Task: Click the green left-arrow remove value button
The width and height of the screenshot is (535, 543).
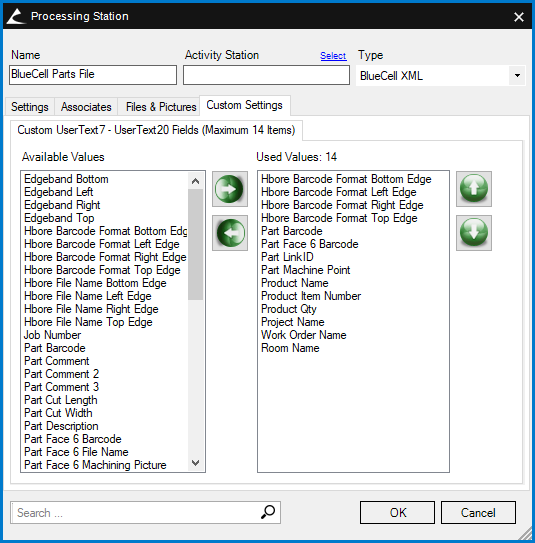Action: click(x=230, y=233)
